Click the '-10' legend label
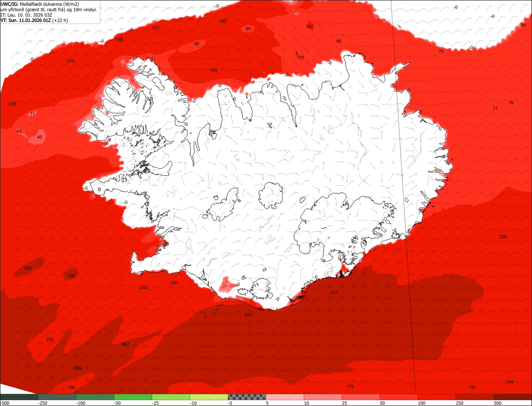This screenshot has height=406, width=532. (x=194, y=403)
